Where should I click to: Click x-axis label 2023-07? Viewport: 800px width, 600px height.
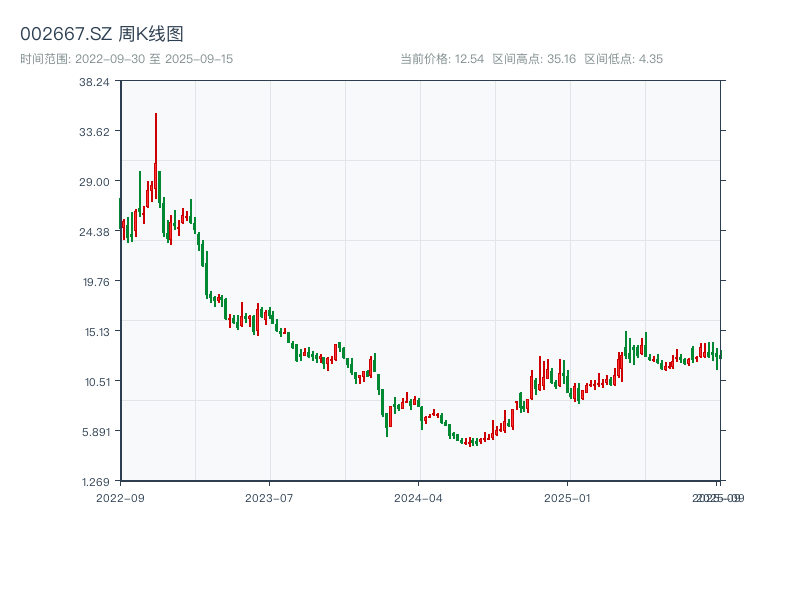click(x=269, y=498)
